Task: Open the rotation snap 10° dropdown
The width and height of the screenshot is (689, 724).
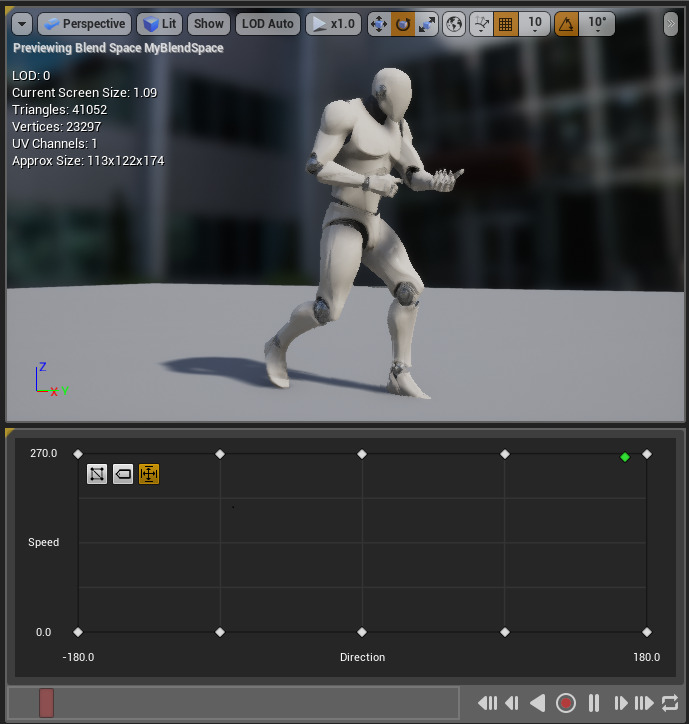Action: click(597, 24)
